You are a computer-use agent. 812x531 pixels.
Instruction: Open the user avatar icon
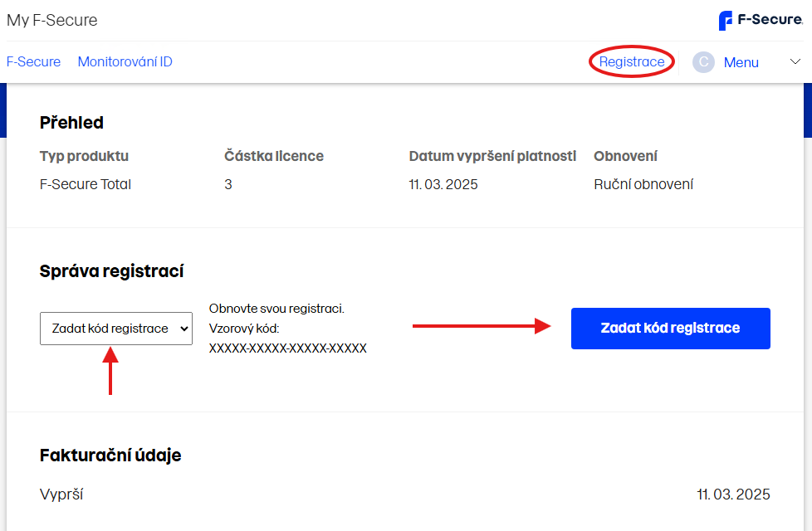(x=703, y=62)
